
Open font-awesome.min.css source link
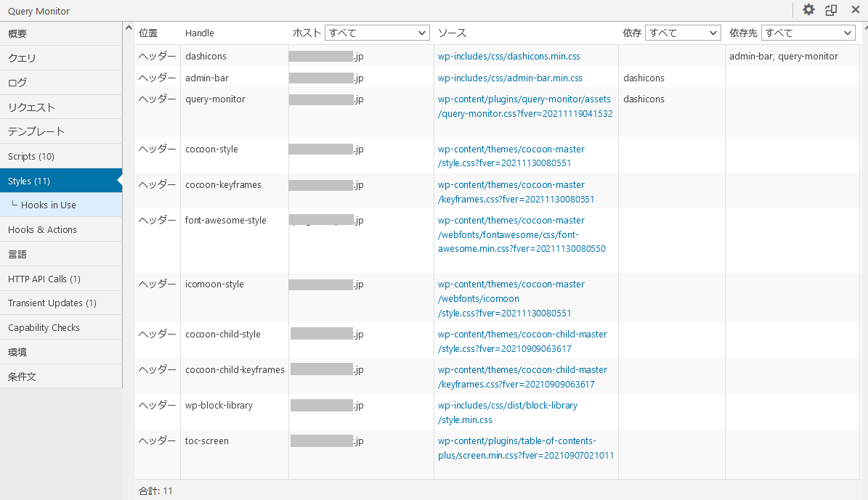[521, 234]
